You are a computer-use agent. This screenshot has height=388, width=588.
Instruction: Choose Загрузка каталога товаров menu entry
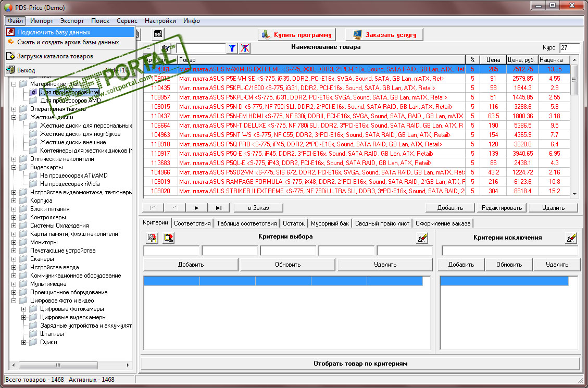coord(70,56)
